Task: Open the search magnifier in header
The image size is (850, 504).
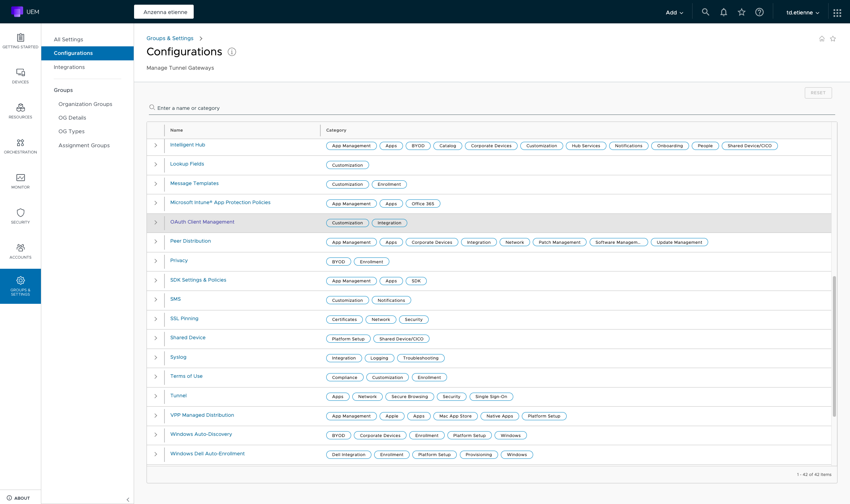Action: point(705,12)
